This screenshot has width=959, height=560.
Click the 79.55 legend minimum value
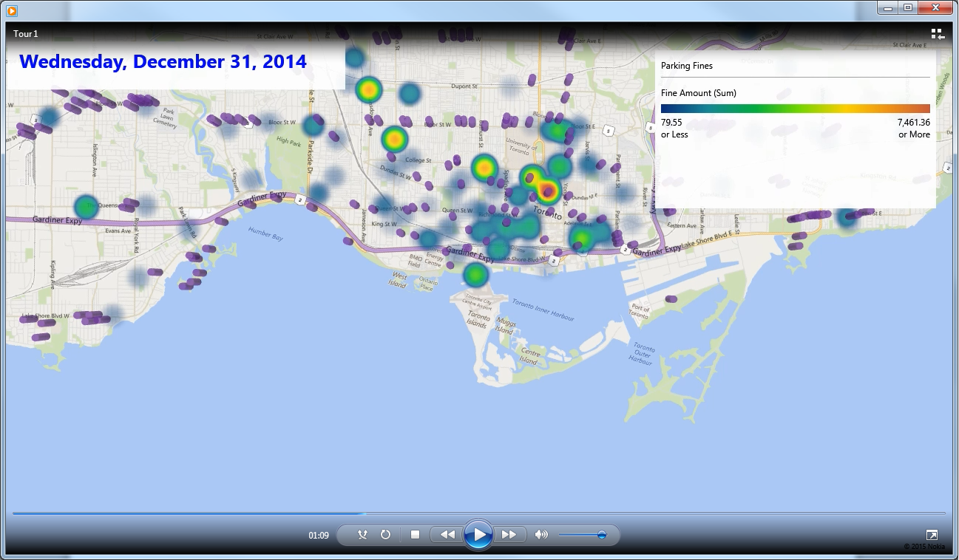(x=671, y=123)
